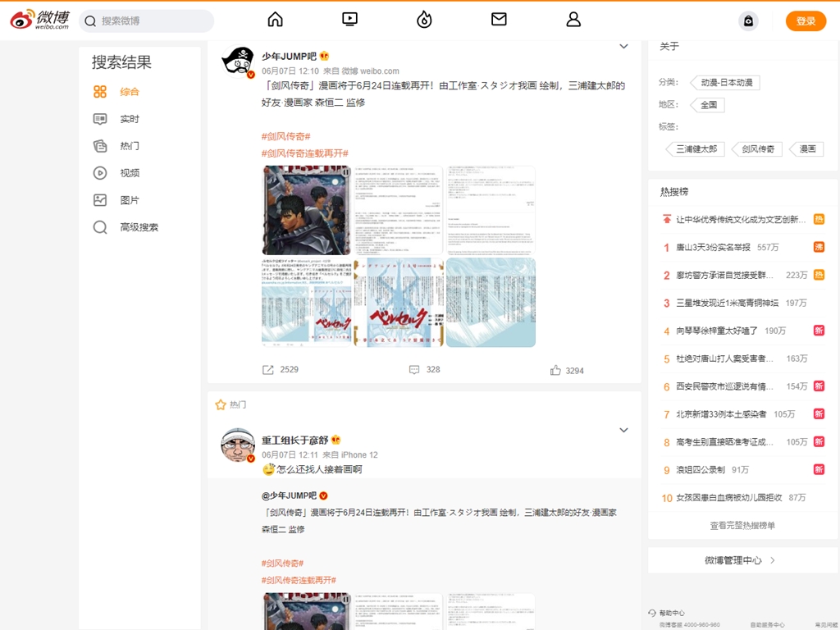Click the star icon beside 热门 label

(220, 404)
